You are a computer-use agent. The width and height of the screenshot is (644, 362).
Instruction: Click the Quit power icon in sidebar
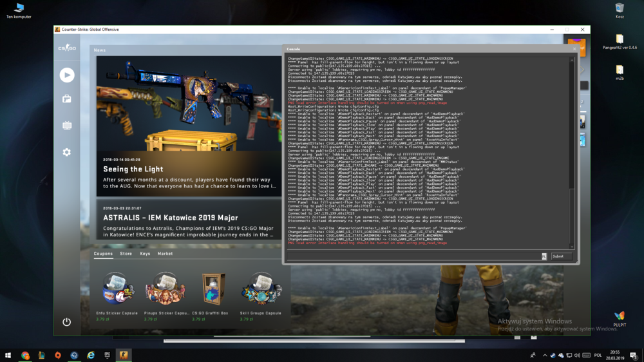(66, 321)
